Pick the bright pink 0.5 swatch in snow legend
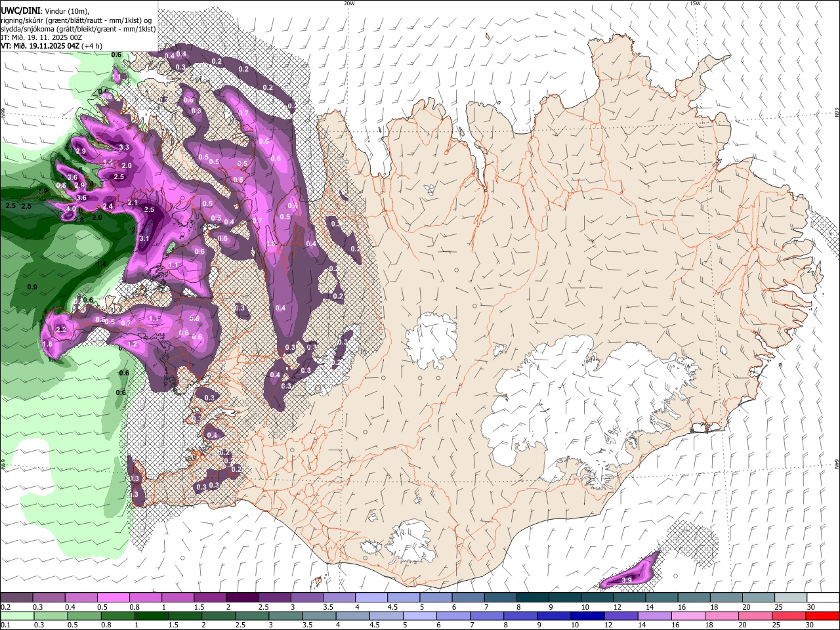This screenshot has width=840, height=630. [113, 598]
